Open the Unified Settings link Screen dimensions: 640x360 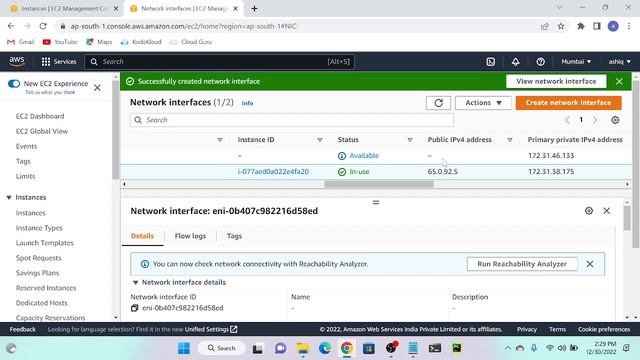click(x=211, y=329)
